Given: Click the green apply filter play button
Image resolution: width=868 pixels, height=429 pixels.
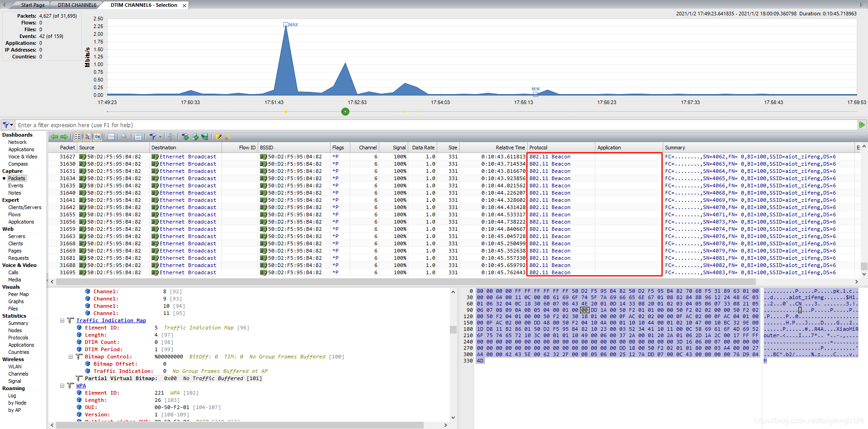Looking at the screenshot, I should pos(862,125).
